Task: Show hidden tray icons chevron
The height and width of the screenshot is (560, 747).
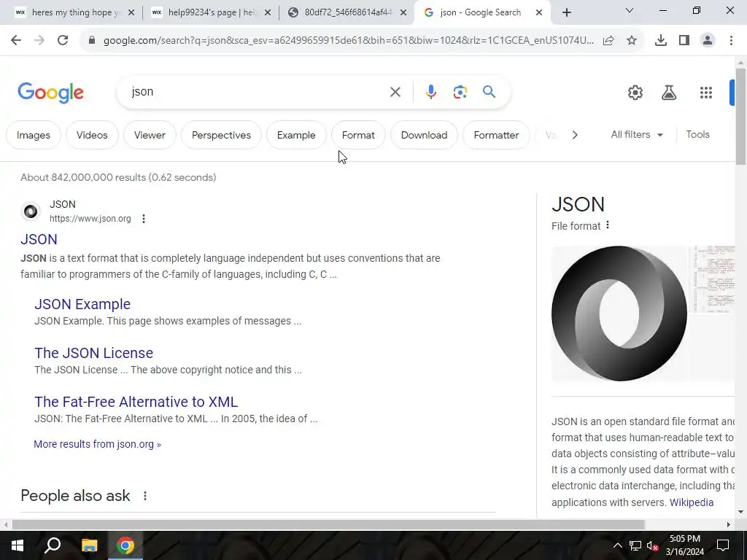Action: click(617, 545)
